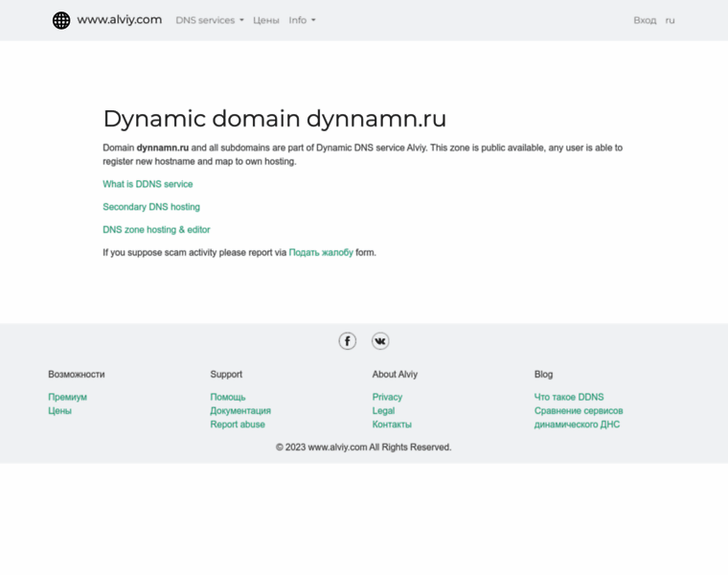728x575 pixels.
Task: Click the Blog footer heading
Action: coord(543,375)
